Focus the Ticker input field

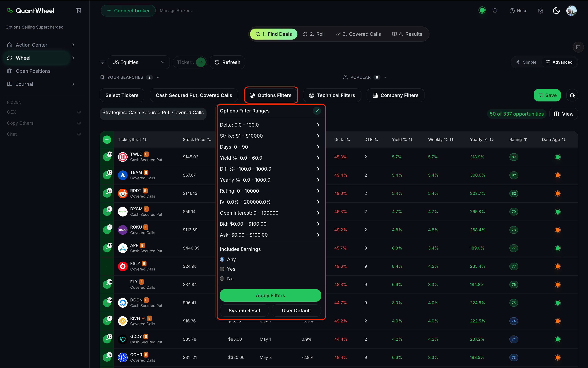(x=186, y=62)
